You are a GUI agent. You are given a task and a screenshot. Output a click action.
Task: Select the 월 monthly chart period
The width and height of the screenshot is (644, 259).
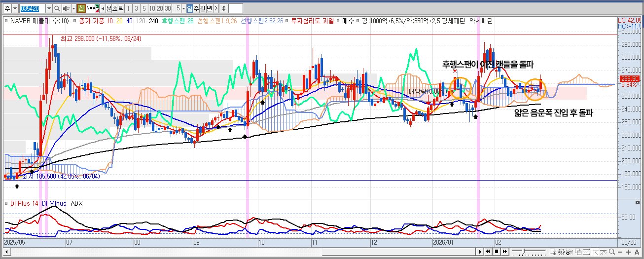[x=203, y=8]
